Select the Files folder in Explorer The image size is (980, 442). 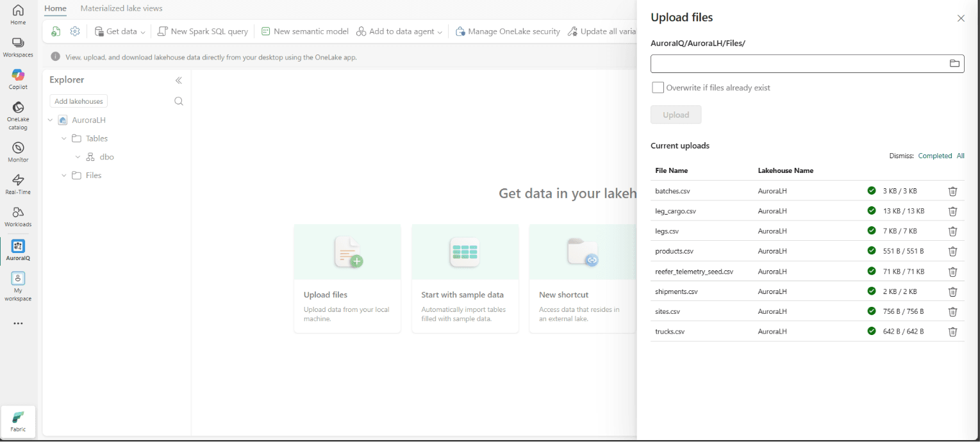pos(94,176)
